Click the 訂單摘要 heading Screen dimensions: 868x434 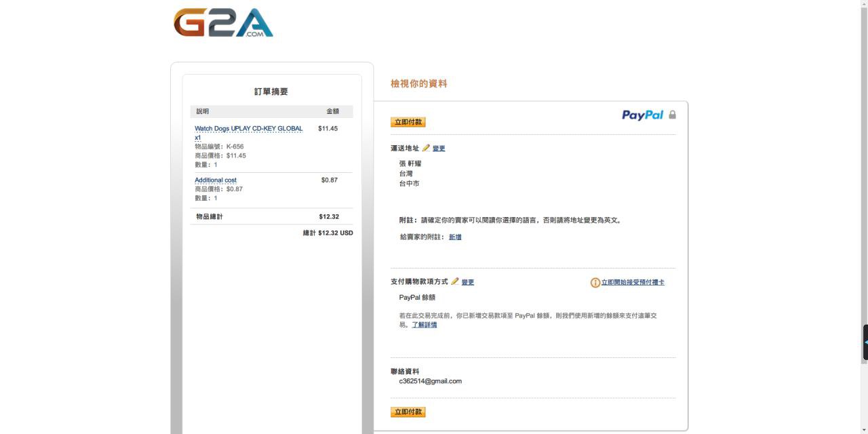coord(271,92)
